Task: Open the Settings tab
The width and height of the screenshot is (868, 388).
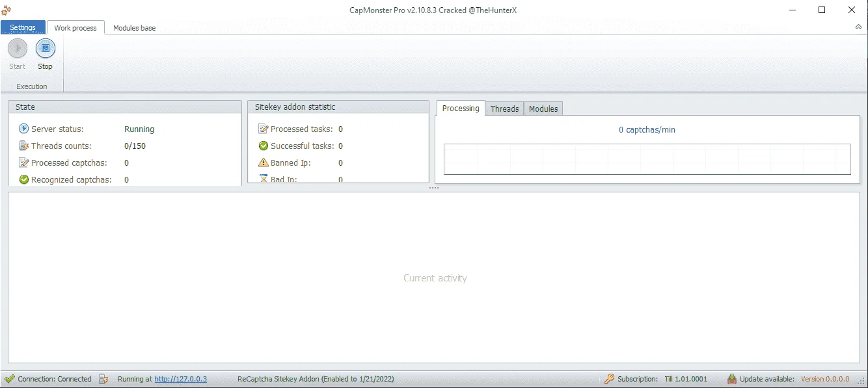Action: tap(23, 28)
